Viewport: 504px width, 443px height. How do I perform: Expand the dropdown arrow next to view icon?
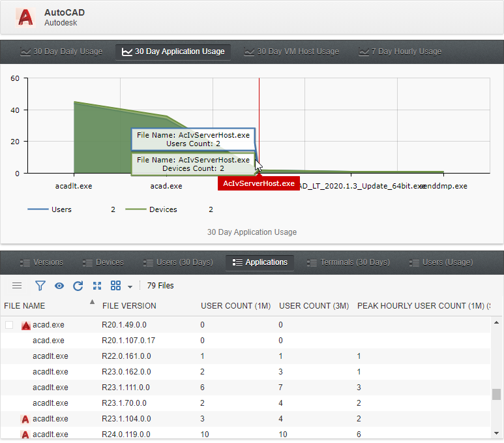click(130, 287)
